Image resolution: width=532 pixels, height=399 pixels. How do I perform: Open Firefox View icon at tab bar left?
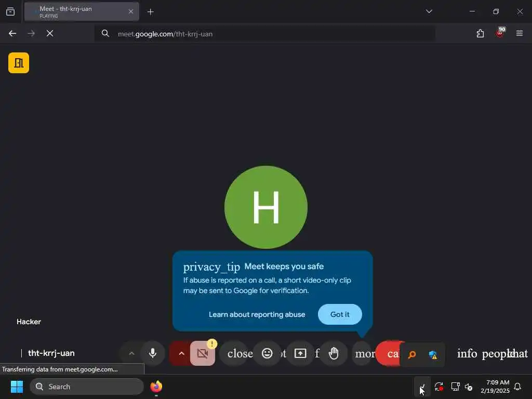point(10,12)
